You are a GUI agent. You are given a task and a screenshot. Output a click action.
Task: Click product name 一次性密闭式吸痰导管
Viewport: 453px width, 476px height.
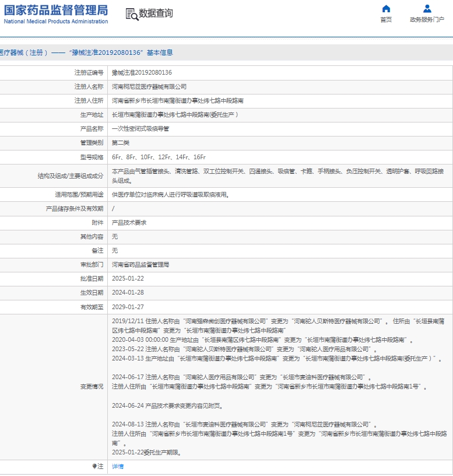[141, 129]
